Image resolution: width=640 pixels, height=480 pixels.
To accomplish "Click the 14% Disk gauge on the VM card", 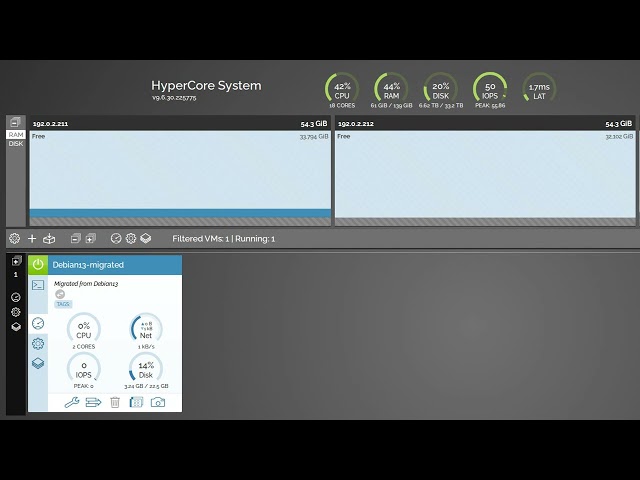I will coord(146,369).
